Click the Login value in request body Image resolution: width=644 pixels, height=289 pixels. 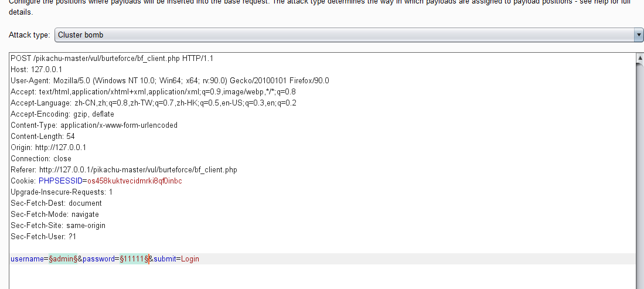tap(190, 259)
